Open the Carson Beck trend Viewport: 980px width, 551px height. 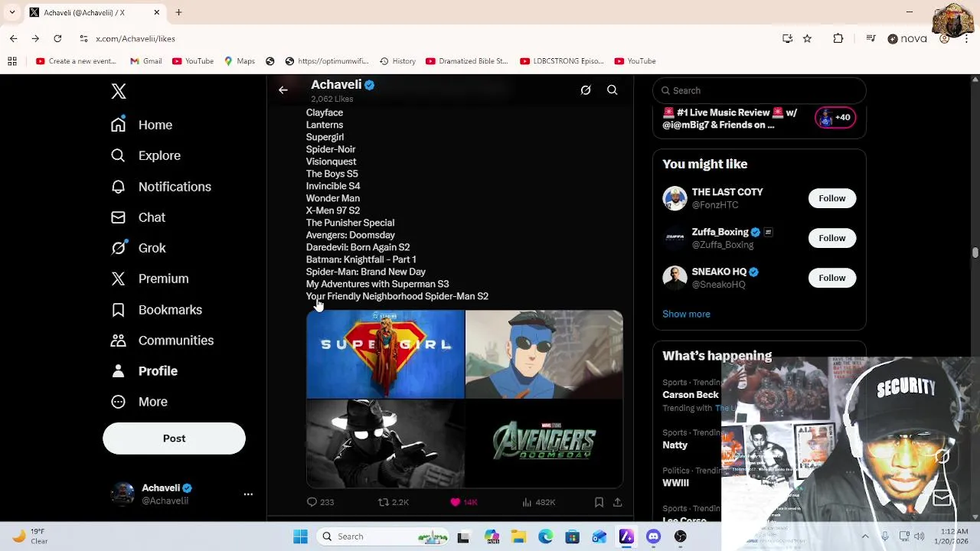pos(691,395)
